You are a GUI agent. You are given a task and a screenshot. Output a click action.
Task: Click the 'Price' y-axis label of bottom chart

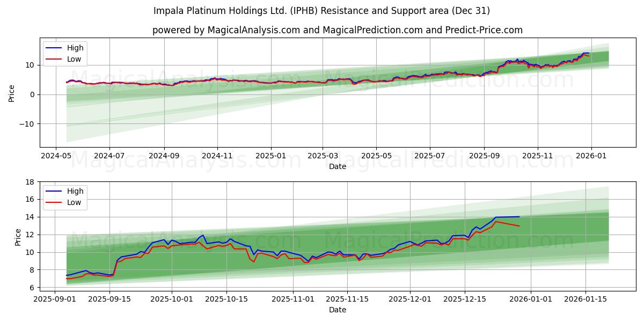(x=18, y=237)
